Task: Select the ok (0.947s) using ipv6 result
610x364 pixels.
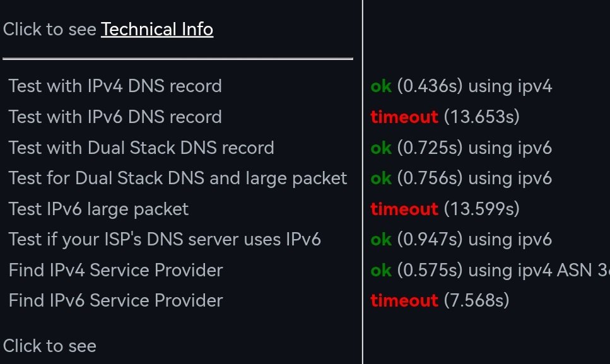Action: pyautogui.click(x=461, y=240)
